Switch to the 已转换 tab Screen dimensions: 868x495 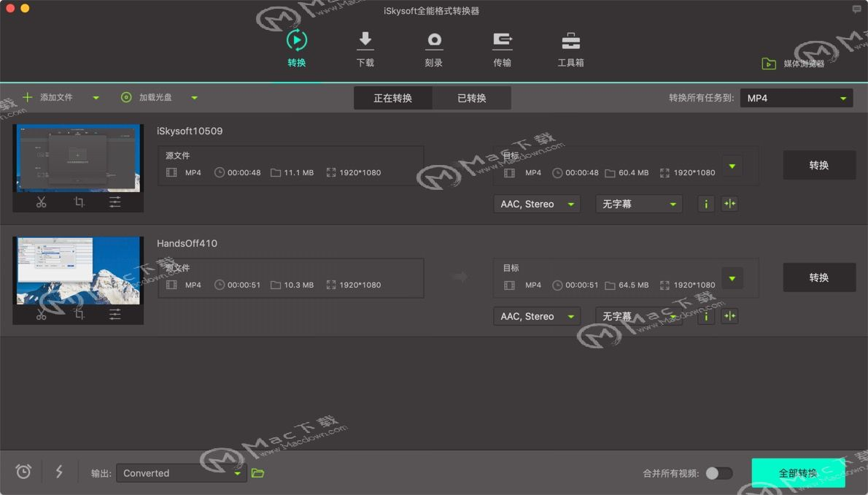[472, 98]
